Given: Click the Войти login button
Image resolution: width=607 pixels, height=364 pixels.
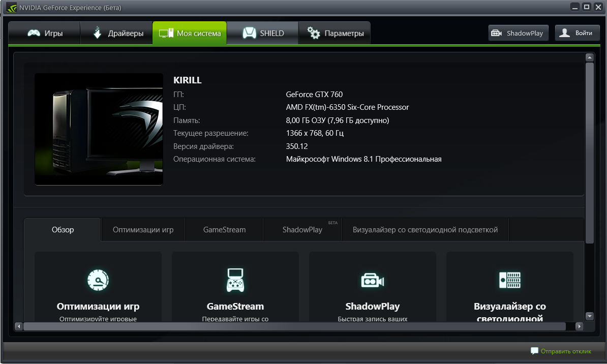Looking at the screenshot, I should 577,33.
